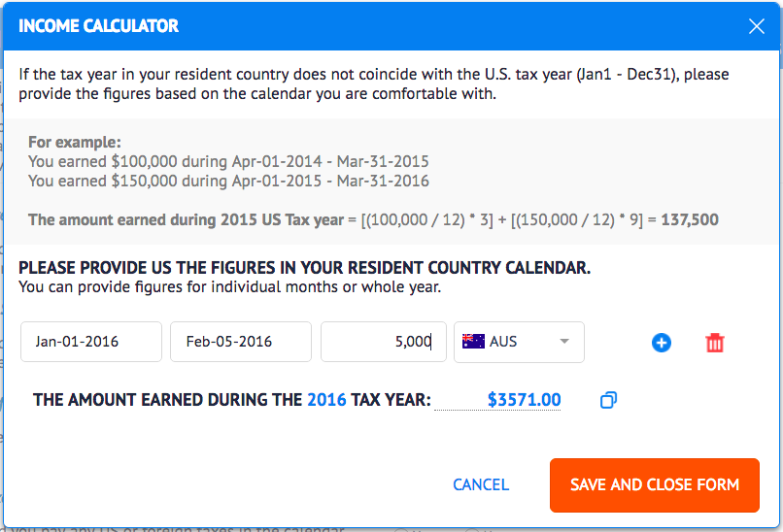Viewport: 783px width, 532px height.
Task: Add another income row with plus icon
Action: [662, 343]
